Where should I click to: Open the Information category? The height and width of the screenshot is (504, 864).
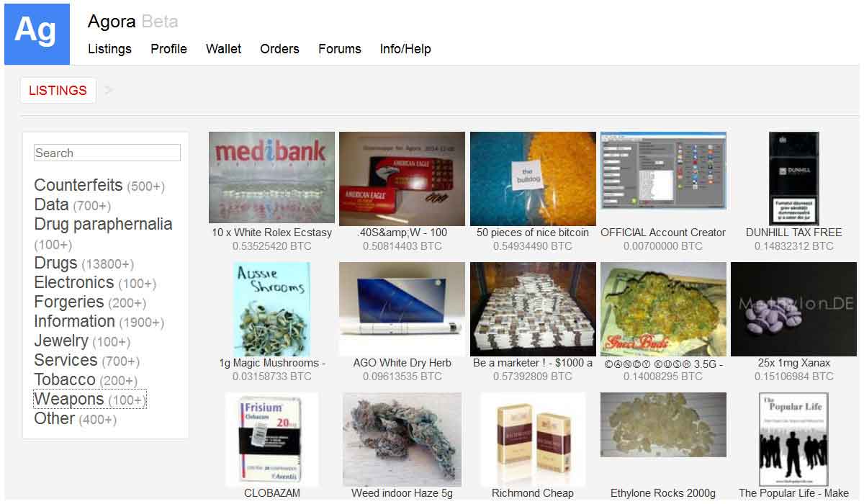[74, 321]
